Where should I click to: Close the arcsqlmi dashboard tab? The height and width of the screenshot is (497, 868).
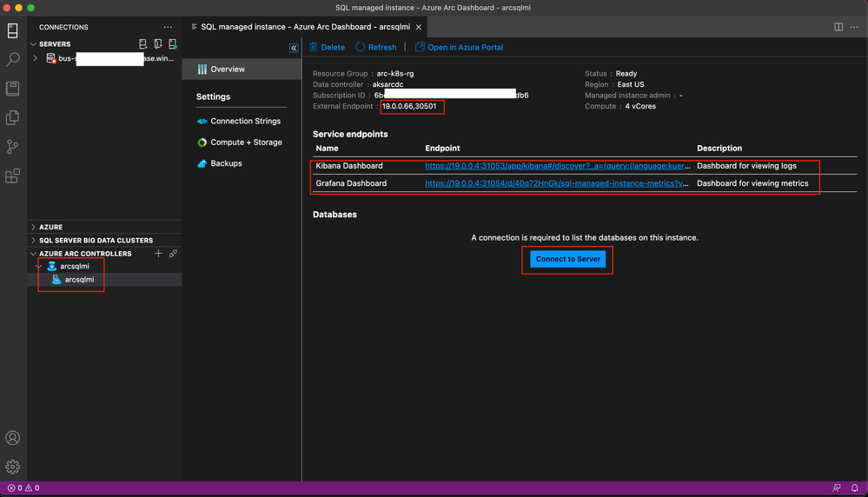419,27
